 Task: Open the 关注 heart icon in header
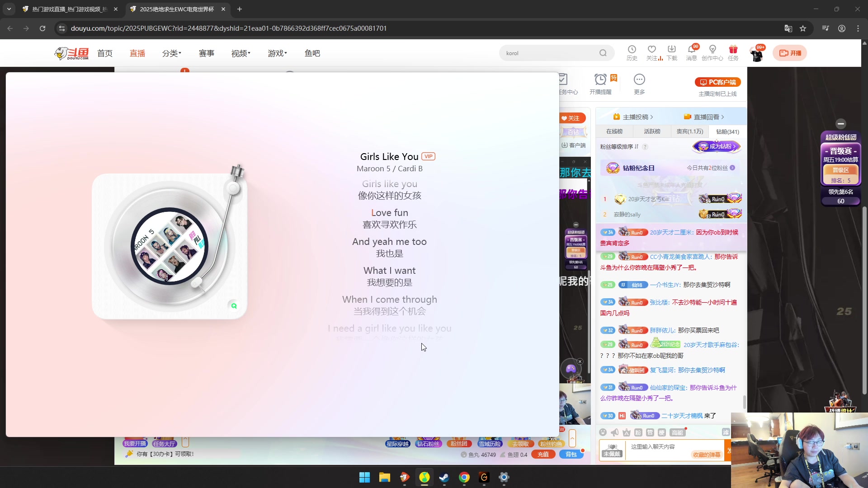pyautogui.click(x=651, y=49)
